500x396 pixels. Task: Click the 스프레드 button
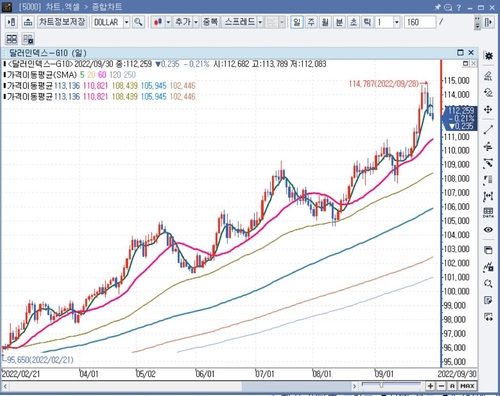tap(239, 22)
